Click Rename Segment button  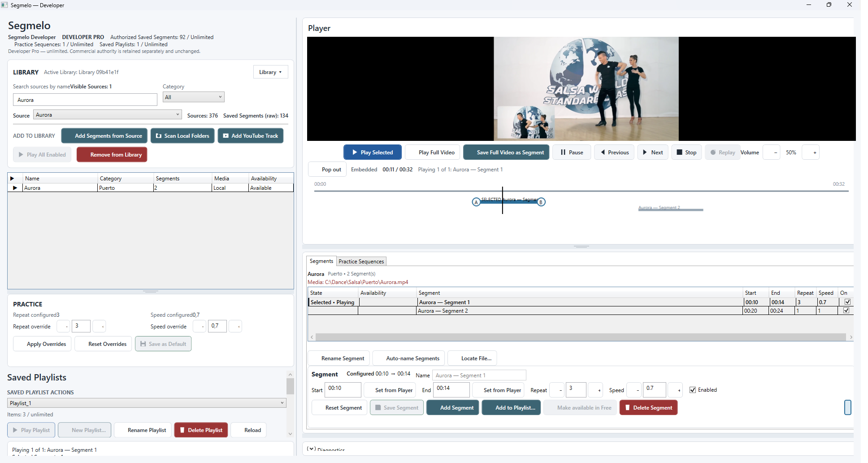tap(339, 358)
